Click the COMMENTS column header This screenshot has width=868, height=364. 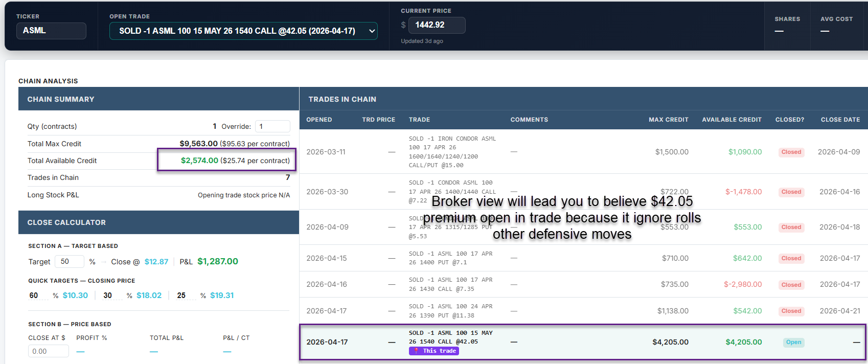[529, 120]
